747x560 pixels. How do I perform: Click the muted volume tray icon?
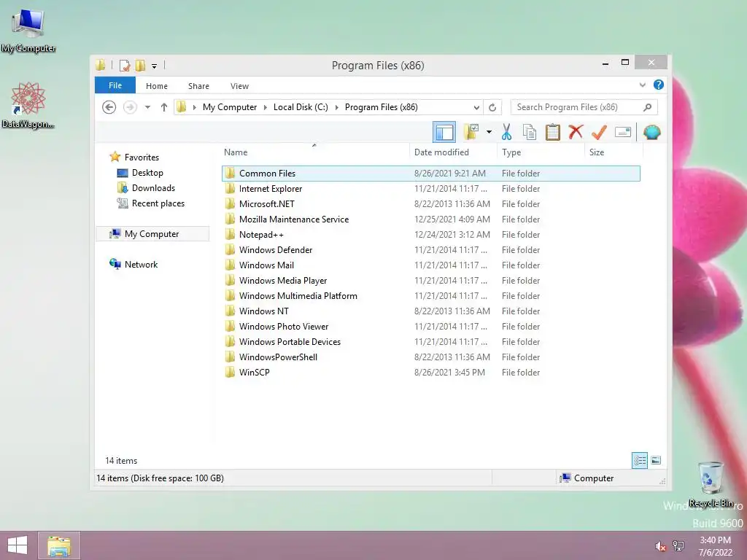click(x=660, y=546)
